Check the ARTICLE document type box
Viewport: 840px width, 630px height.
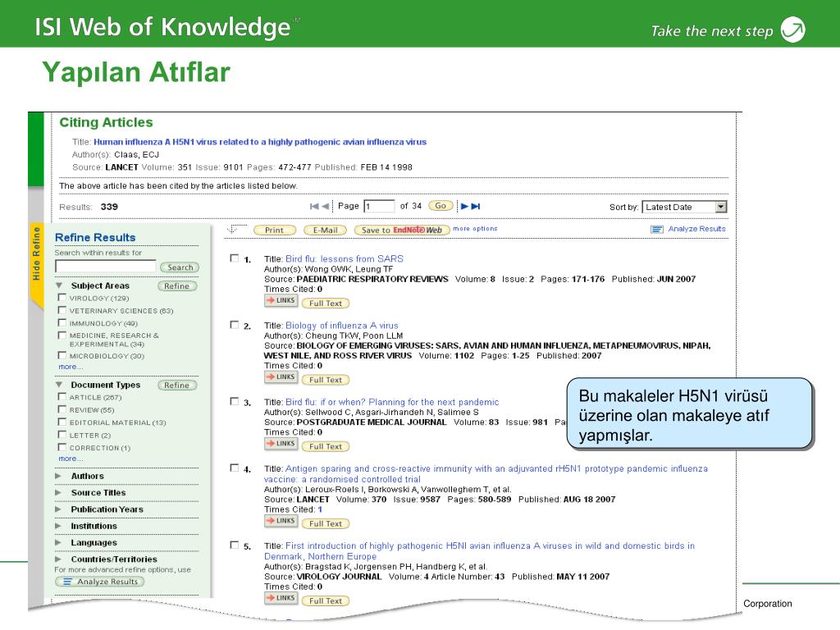tap(62, 396)
